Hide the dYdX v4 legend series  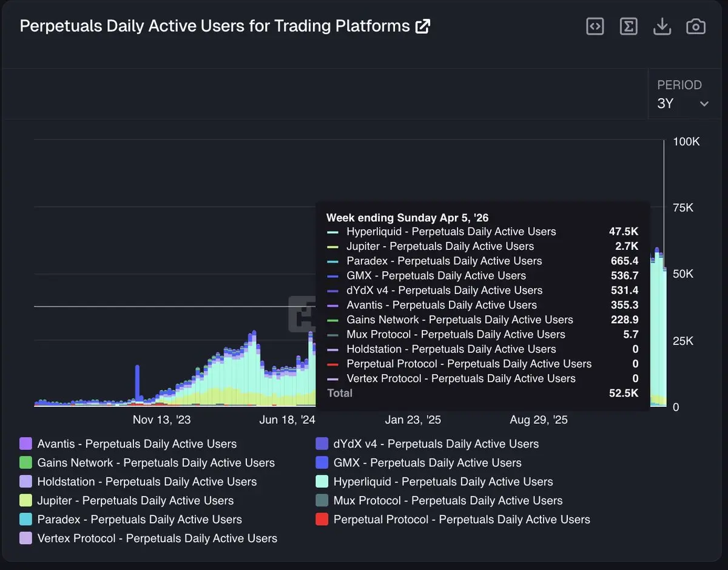click(436, 444)
